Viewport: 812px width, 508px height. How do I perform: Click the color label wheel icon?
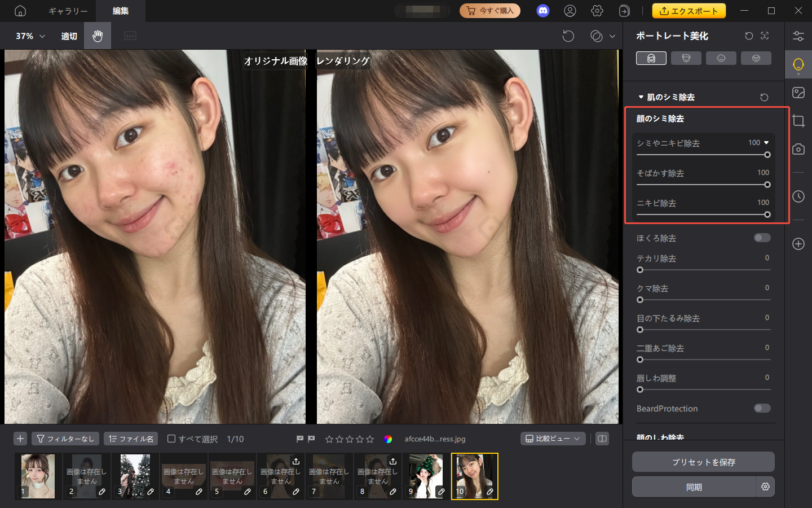pos(388,439)
